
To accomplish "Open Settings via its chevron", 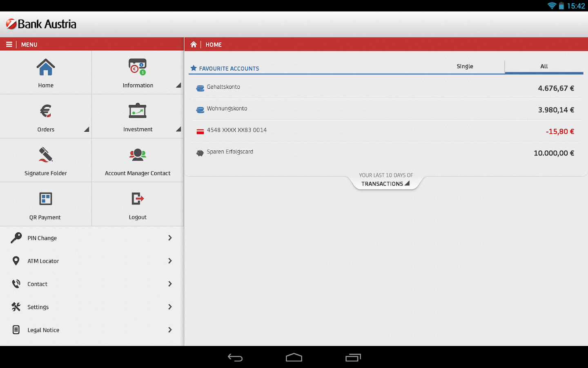I will [x=170, y=307].
